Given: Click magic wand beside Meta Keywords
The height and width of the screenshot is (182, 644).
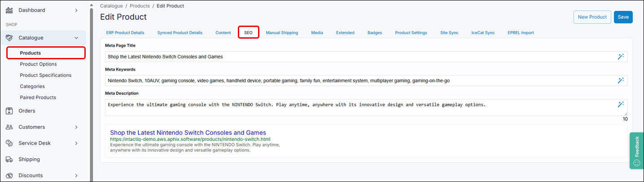Looking at the screenshot, I should (x=621, y=80).
